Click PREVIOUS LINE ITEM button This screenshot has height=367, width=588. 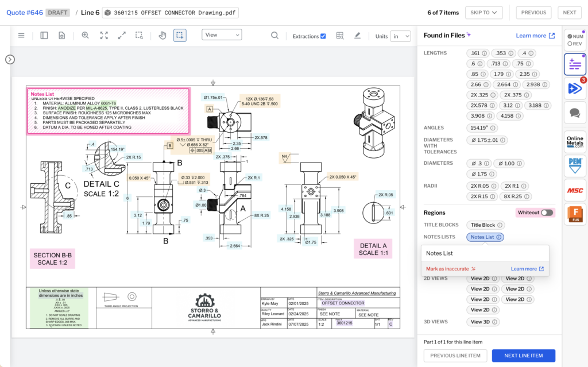pyautogui.click(x=455, y=356)
